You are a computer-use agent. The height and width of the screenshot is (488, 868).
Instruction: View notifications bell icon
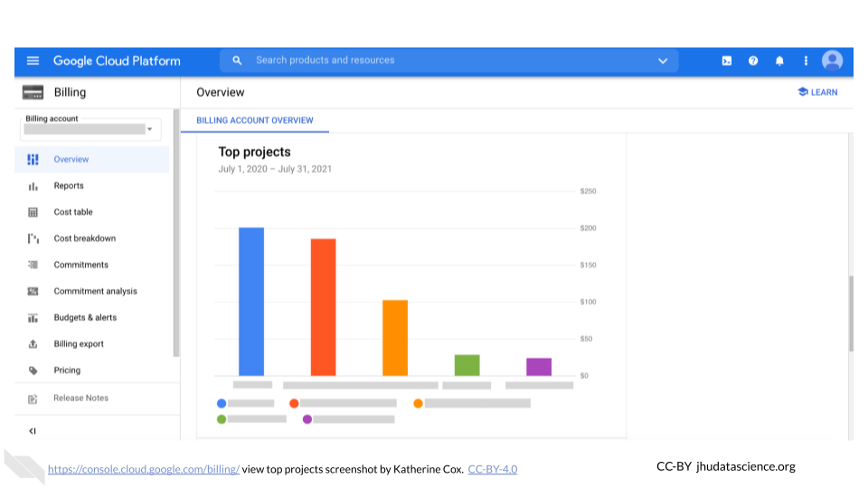[779, 61]
